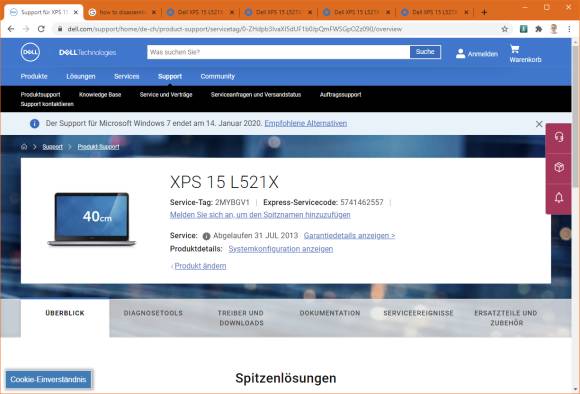Image resolution: width=580 pixels, height=394 pixels.
Task: Reload the page
Action: pos(41,29)
